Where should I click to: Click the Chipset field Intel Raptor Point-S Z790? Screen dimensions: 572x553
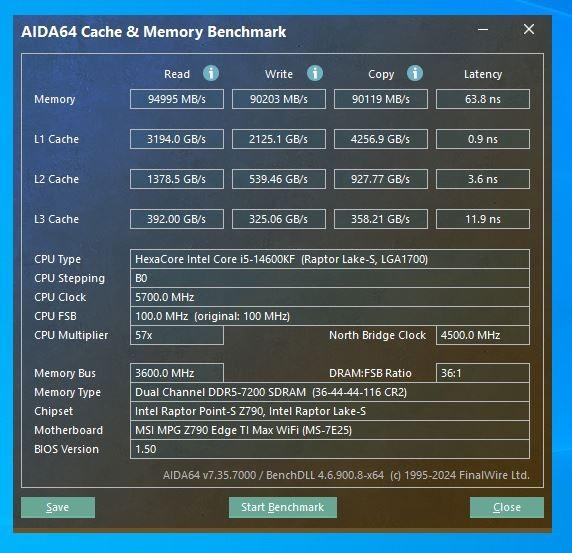pos(330,411)
